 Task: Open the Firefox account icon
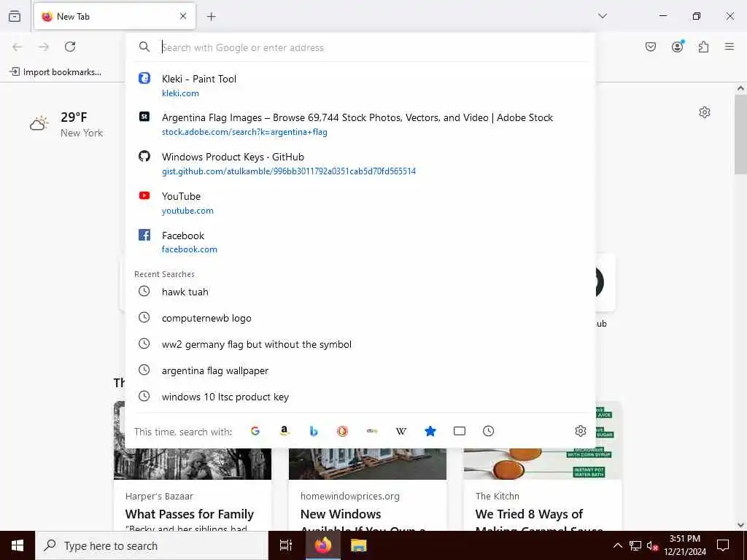tap(678, 47)
